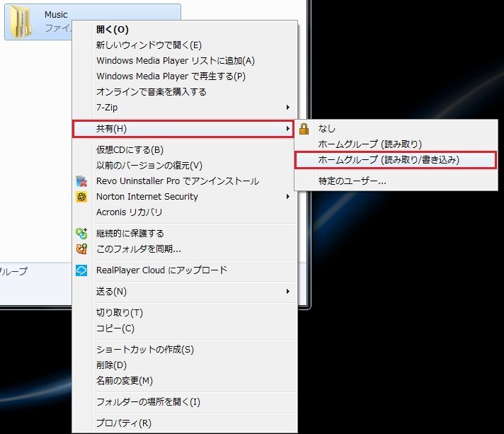Expand the 7-Zip submenu arrow
504x434 pixels.
(287, 108)
